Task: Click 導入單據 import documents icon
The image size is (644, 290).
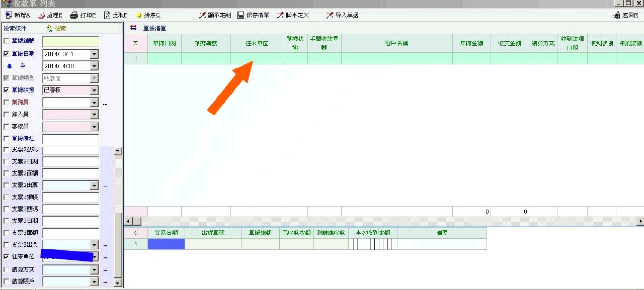Action: (330, 15)
